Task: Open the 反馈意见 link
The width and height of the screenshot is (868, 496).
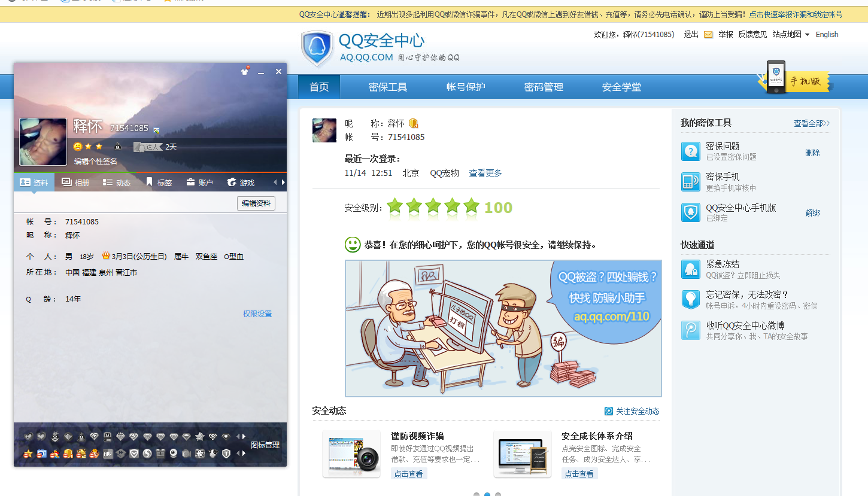Action: click(x=752, y=35)
